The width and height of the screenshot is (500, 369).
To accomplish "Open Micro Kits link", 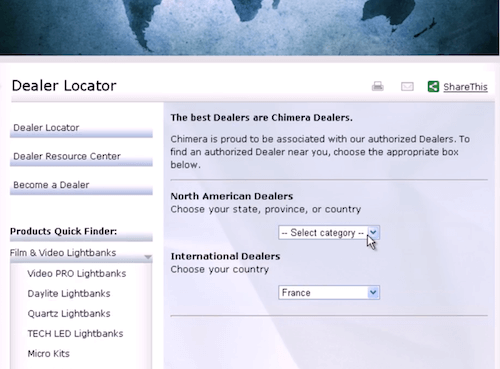I will coord(49,354).
